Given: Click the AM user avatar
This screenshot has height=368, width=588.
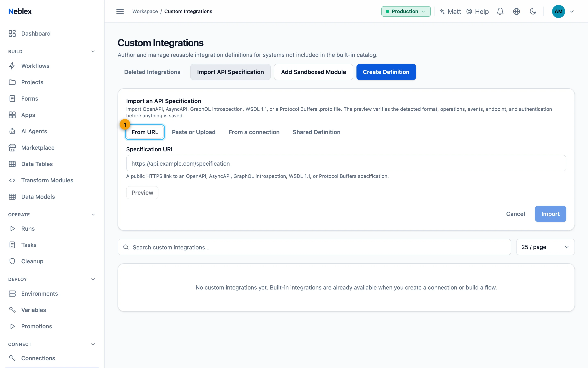Looking at the screenshot, I should click(x=558, y=11).
